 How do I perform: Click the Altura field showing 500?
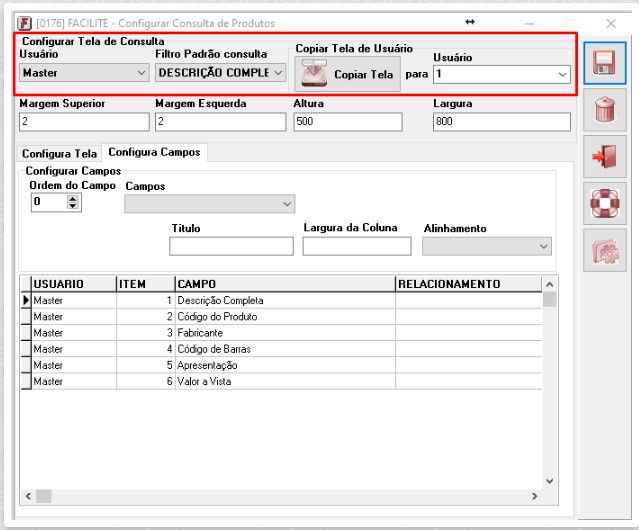coord(348,122)
